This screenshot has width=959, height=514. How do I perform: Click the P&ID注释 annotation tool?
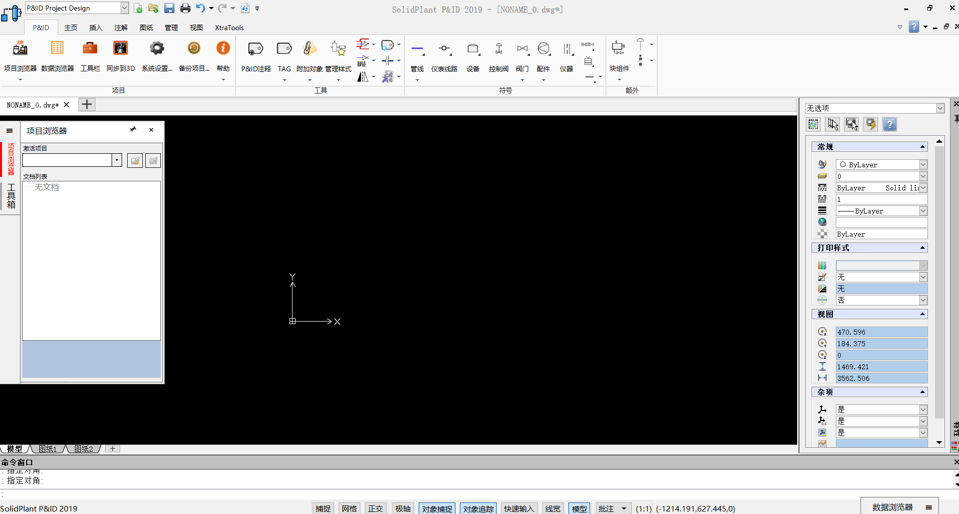pos(256,55)
